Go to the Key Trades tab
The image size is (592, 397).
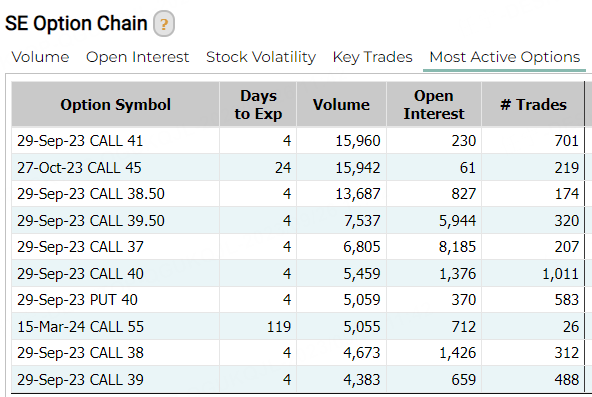pos(373,57)
